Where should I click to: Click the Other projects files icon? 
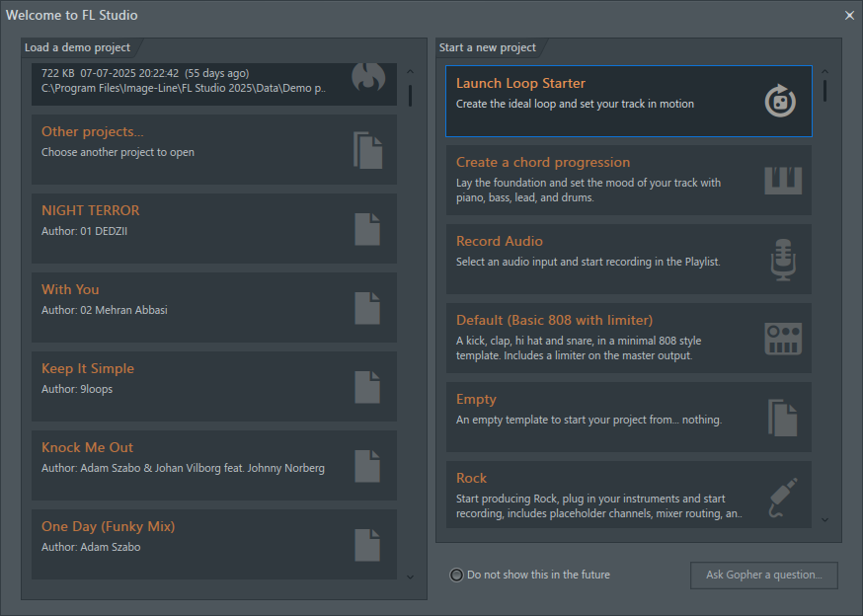(x=367, y=150)
